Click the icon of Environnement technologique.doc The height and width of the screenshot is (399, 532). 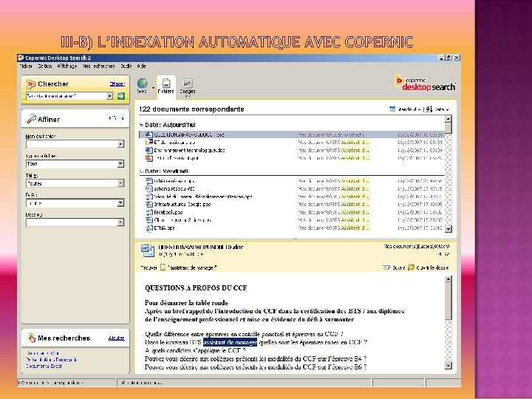(149, 150)
